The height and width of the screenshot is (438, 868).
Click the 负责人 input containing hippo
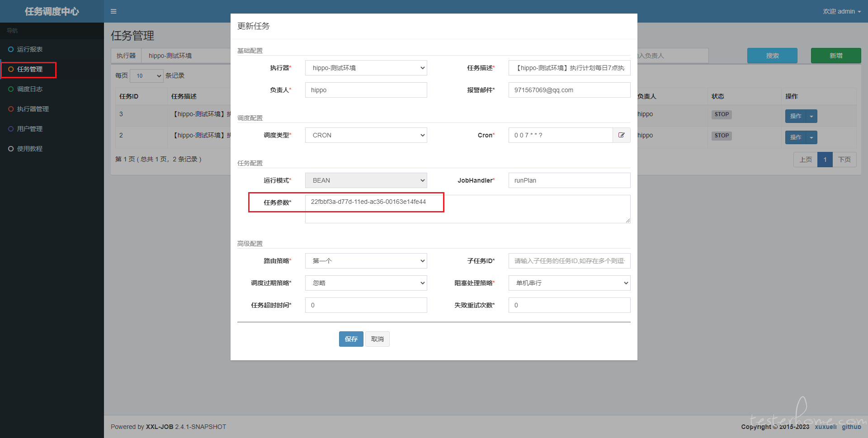(x=366, y=90)
